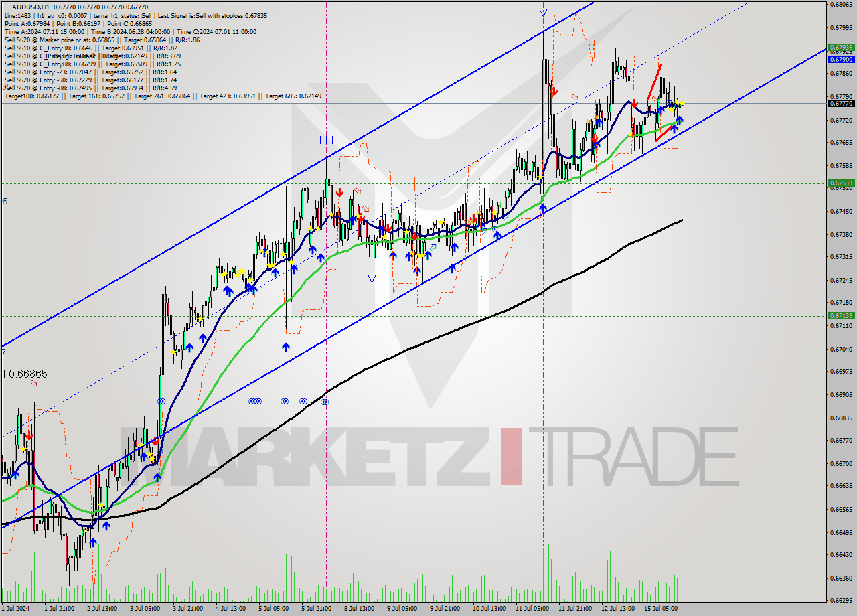
Task: Select the 'Sell %20 @ Entry -50' line
Action: [90, 80]
